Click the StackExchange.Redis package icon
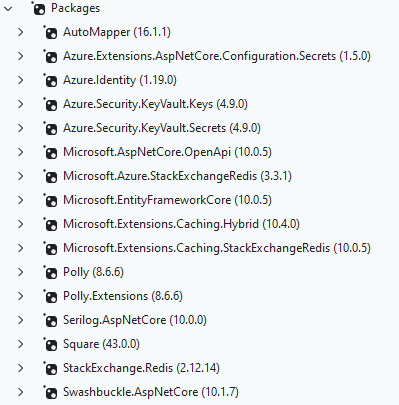399x405 pixels. click(50, 368)
